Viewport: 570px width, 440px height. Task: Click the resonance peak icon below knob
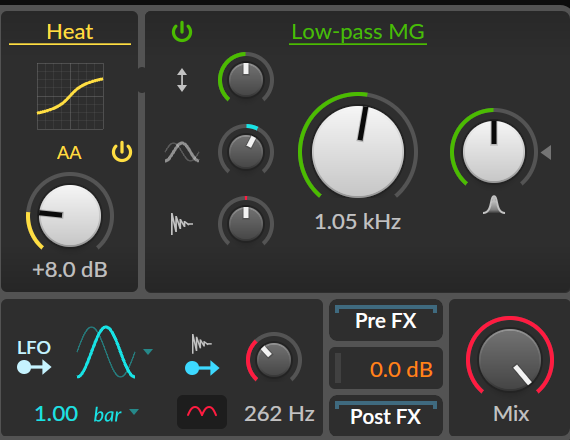pyautogui.click(x=494, y=205)
